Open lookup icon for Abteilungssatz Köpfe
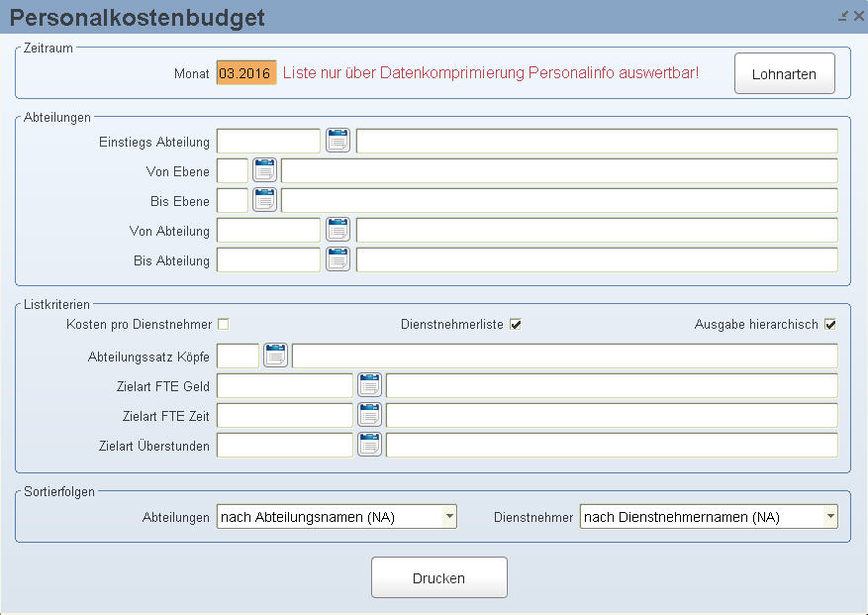Viewport: 868px width, 615px height. [276, 356]
